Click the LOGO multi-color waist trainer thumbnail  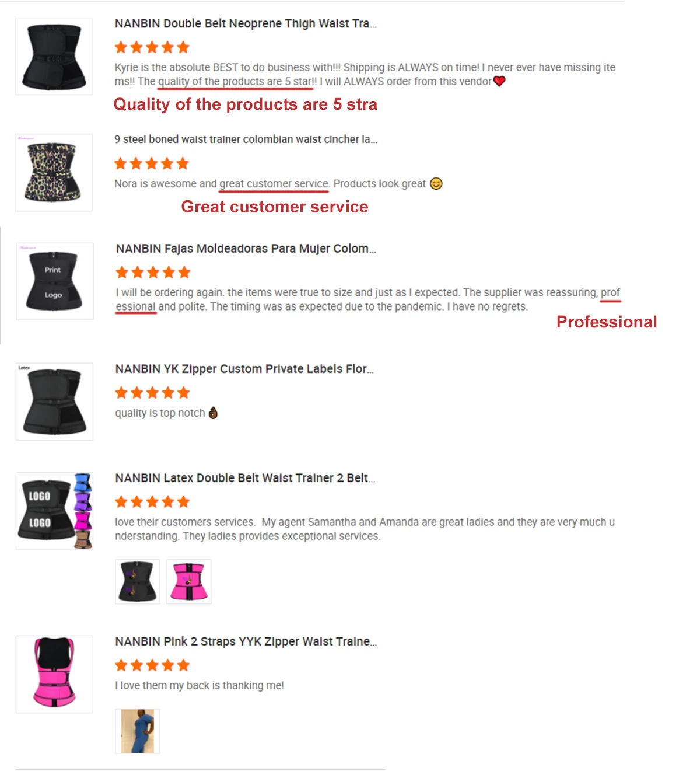tap(54, 511)
